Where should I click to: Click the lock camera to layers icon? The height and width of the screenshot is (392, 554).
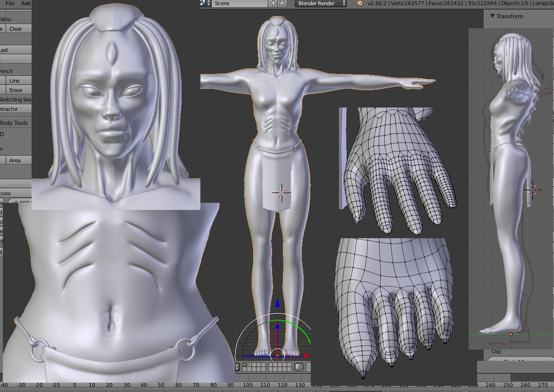tap(299, 367)
